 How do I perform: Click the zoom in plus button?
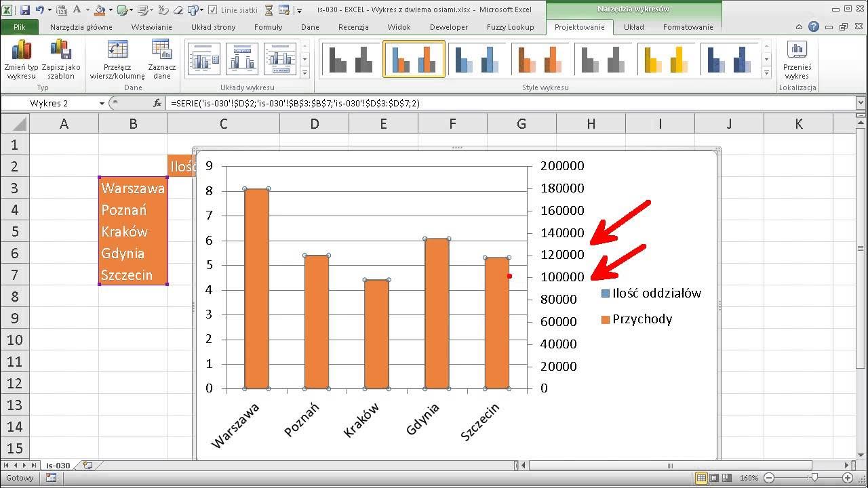(848, 478)
